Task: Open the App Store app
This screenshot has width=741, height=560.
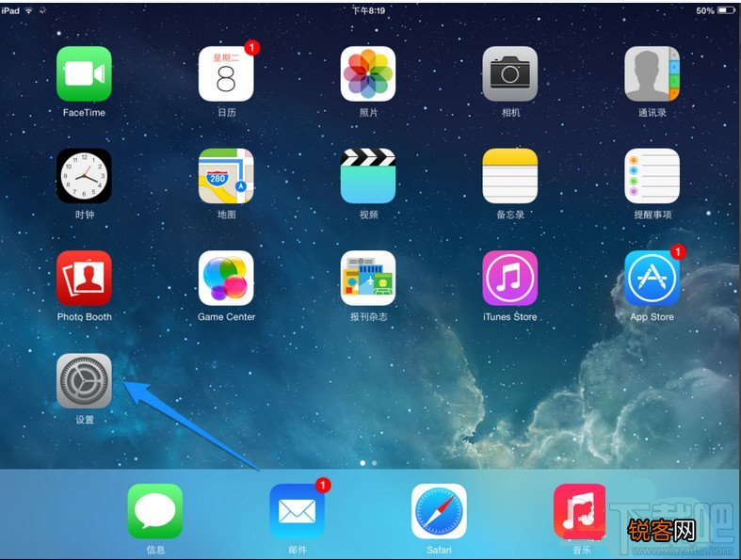Action: click(652, 278)
